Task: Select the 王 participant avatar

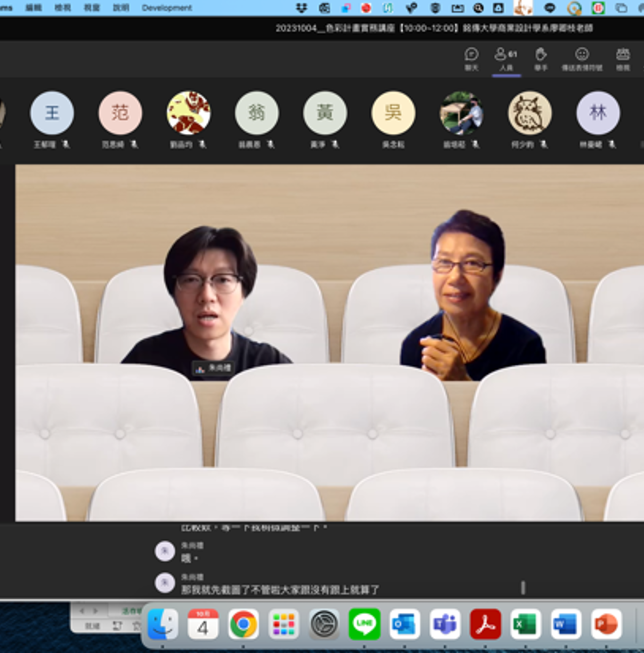Action: (x=52, y=113)
